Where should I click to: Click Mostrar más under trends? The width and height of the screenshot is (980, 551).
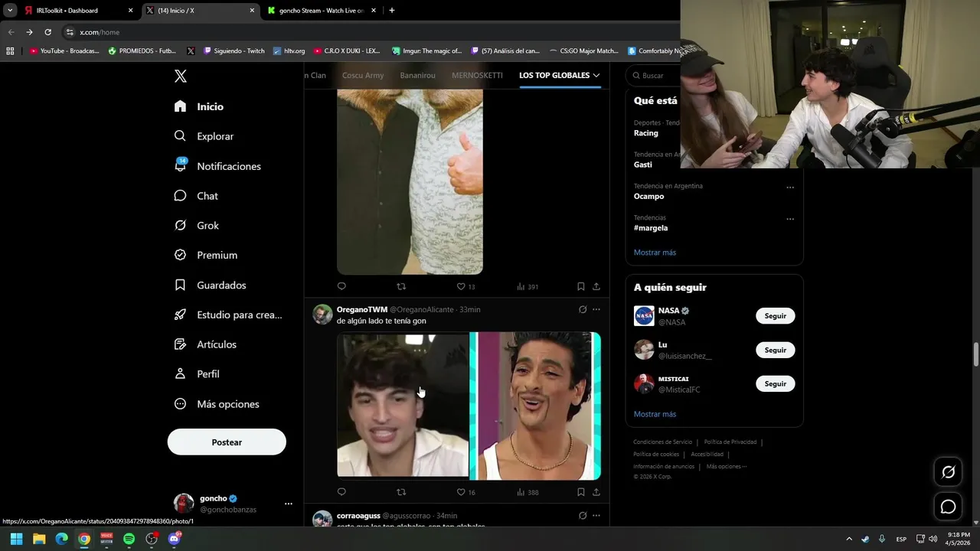(x=655, y=253)
